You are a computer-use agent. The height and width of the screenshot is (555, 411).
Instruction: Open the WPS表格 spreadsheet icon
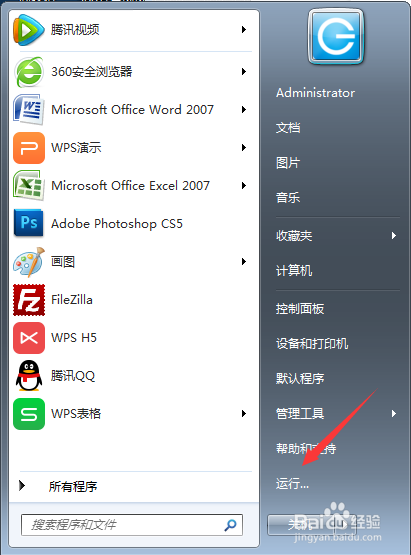tap(29, 414)
